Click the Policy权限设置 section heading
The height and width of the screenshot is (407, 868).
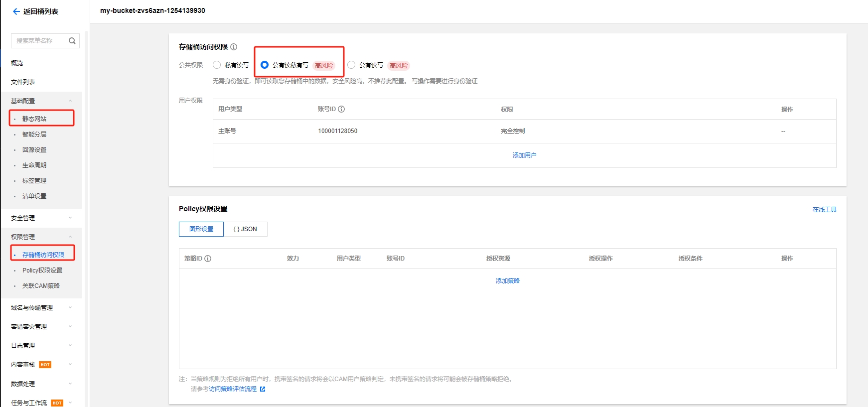[x=203, y=209]
